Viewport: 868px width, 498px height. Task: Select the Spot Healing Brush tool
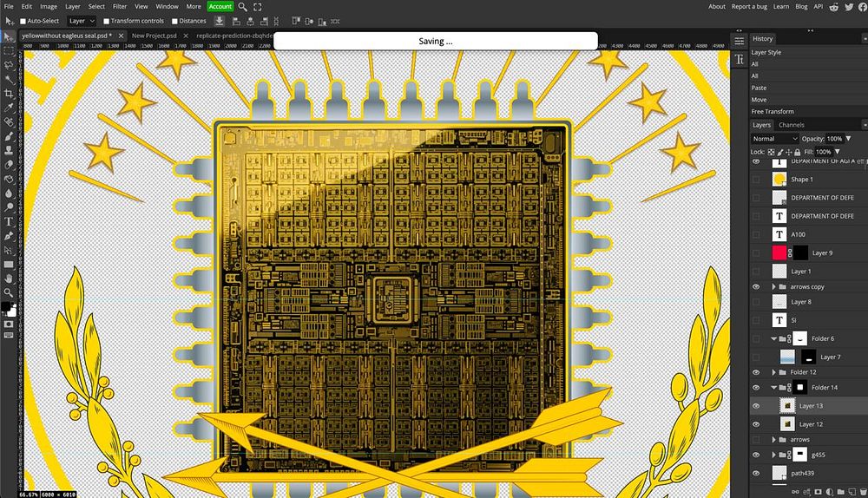pos(9,121)
